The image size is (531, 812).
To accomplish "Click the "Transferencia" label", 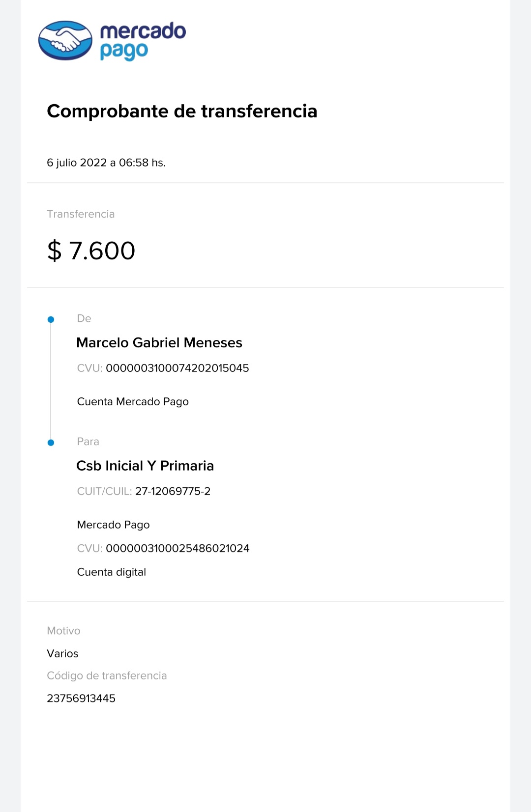I will tap(81, 214).
